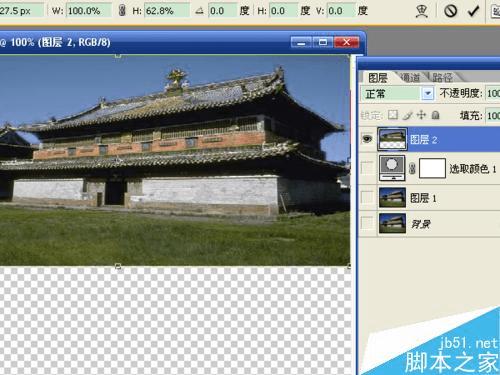This screenshot has height=375, width=500.
Task: Click the rotation 0.0 degree field
Action: 223,11
